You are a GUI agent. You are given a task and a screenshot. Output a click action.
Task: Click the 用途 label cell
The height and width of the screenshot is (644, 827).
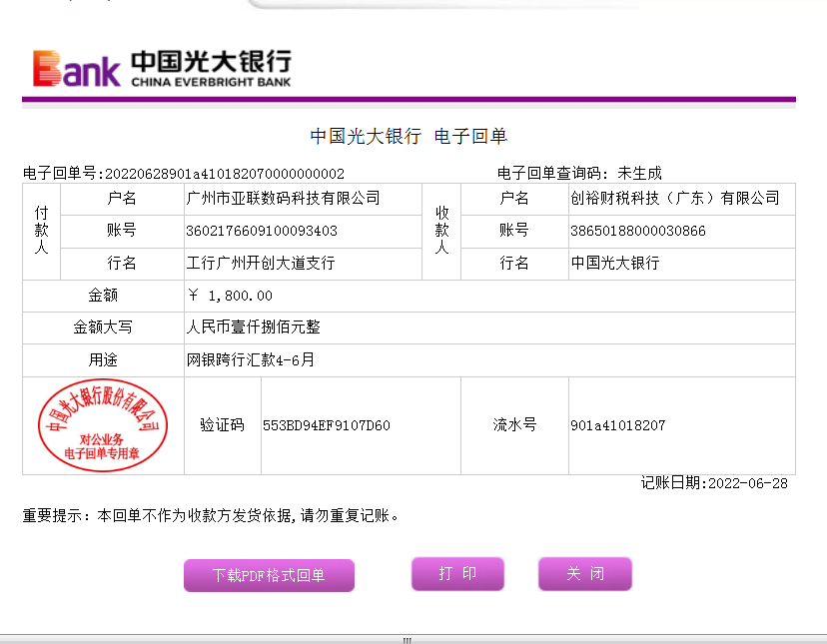[x=103, y=359]
